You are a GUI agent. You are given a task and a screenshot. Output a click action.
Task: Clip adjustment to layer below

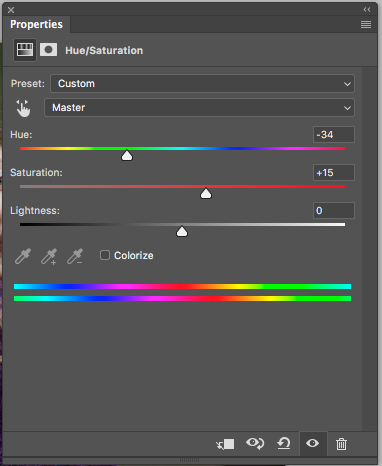[225, 444]
